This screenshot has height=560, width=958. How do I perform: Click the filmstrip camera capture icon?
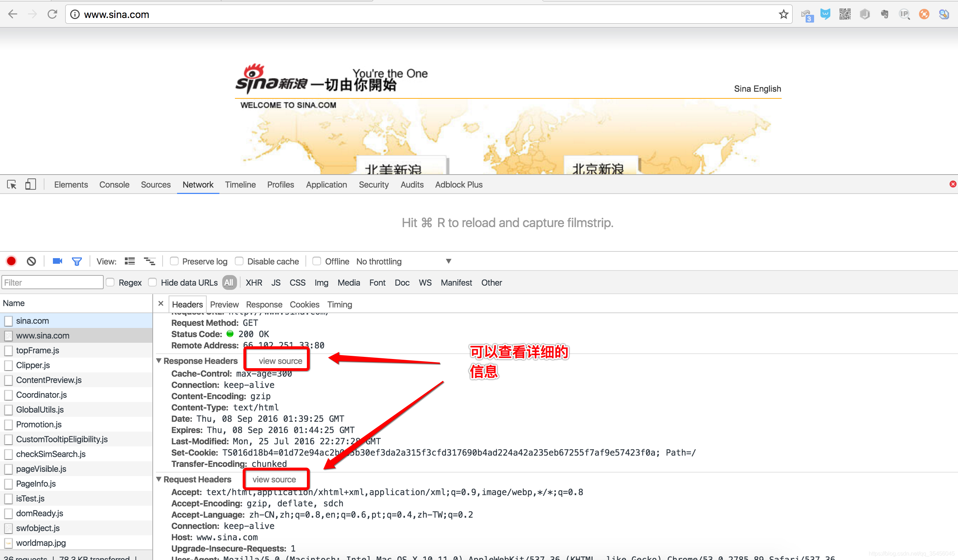pyautogui.click(x=57, y=261)
